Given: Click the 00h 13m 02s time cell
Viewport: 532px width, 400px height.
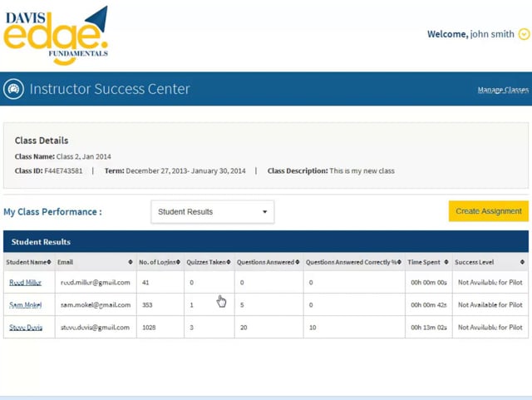Looking at the screenshot, I should [x=429, y=328].
